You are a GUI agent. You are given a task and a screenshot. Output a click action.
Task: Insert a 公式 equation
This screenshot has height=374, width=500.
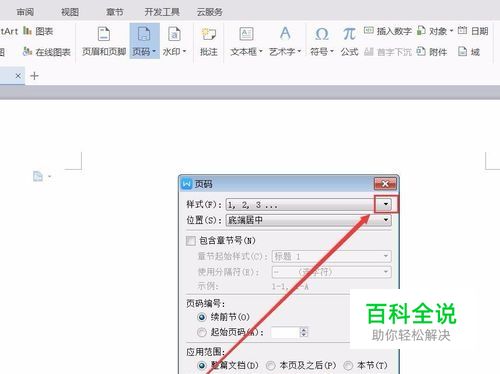tap(349, 41)
